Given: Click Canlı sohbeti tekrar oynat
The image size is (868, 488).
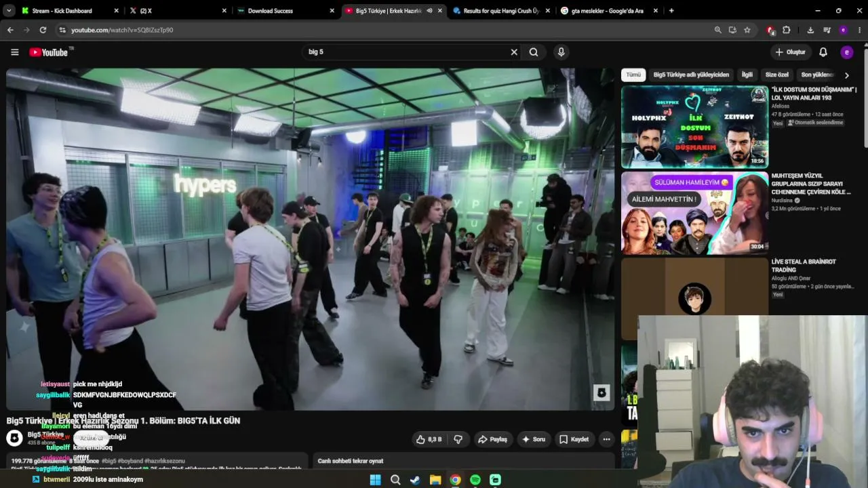Looking at the screenshot, I should point(351,461).
